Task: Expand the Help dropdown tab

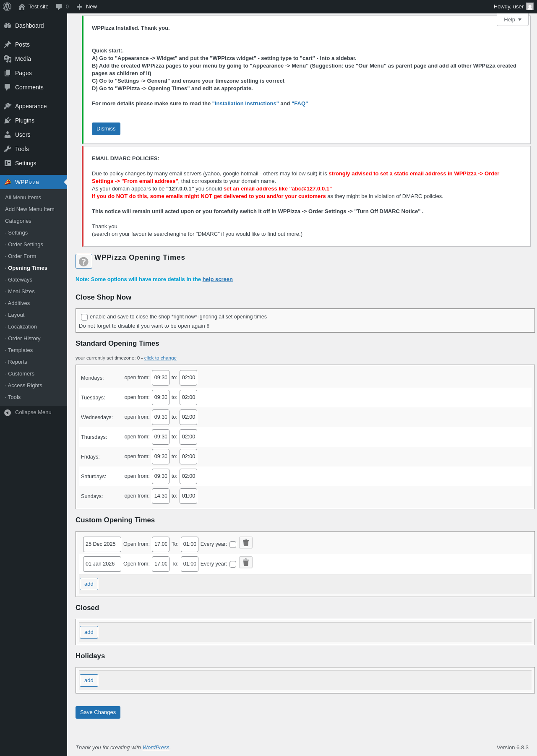Action: tap(513, 20)
